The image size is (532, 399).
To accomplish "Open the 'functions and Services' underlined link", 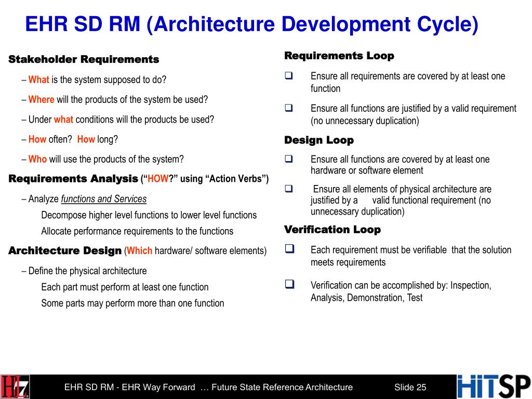I will click(x=104, y=199).
